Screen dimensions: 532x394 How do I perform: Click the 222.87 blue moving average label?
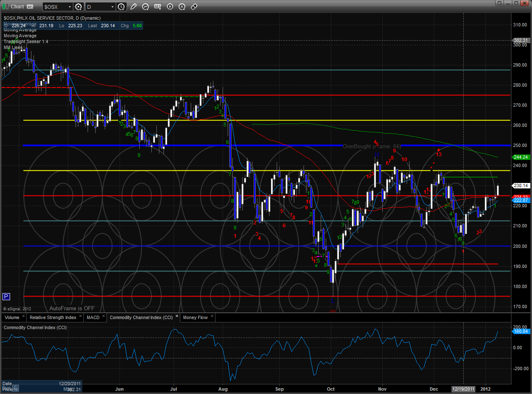coord(520,200)
